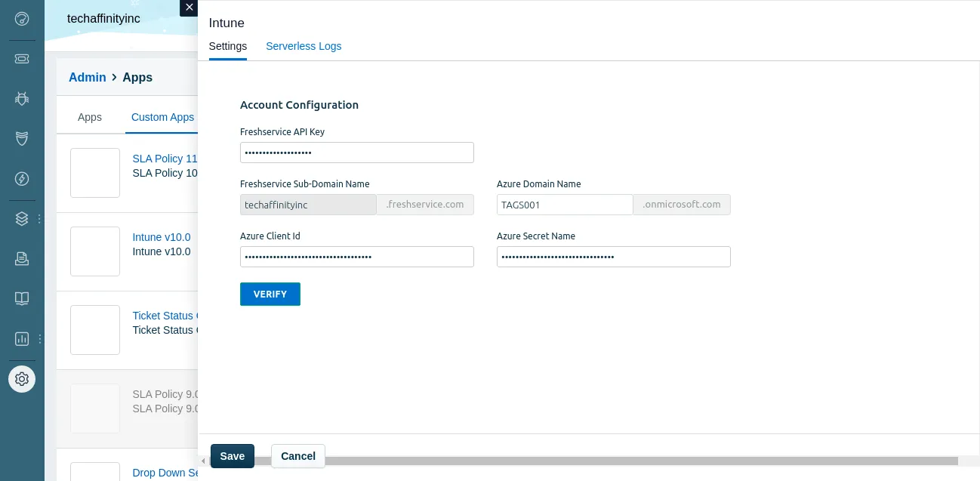Open the dashboard icon in sidebar
Screen dimensions: 980x481
(x=22, y=19)
